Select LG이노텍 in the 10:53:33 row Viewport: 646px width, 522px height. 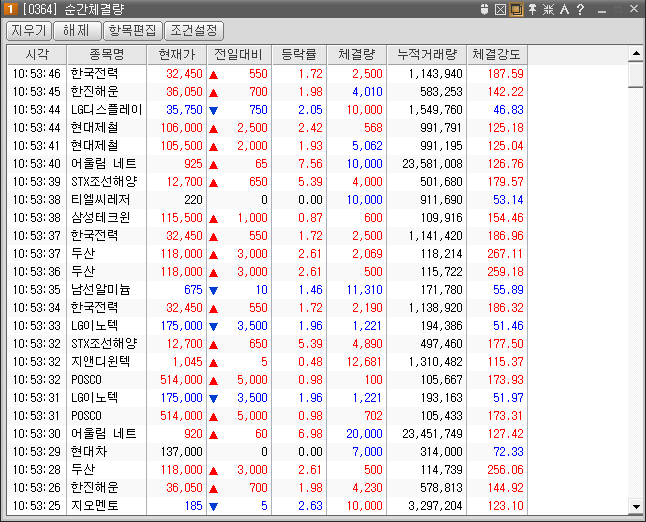pos(95,326)
